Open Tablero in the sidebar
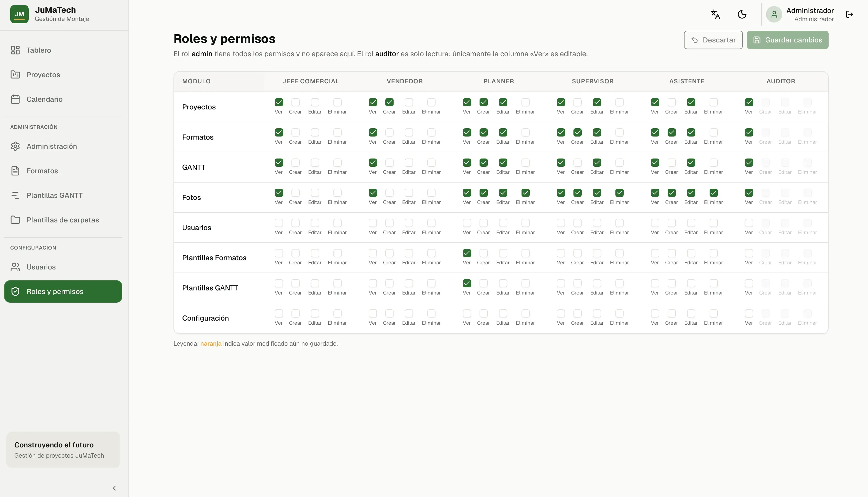 [x=63, y=50]
